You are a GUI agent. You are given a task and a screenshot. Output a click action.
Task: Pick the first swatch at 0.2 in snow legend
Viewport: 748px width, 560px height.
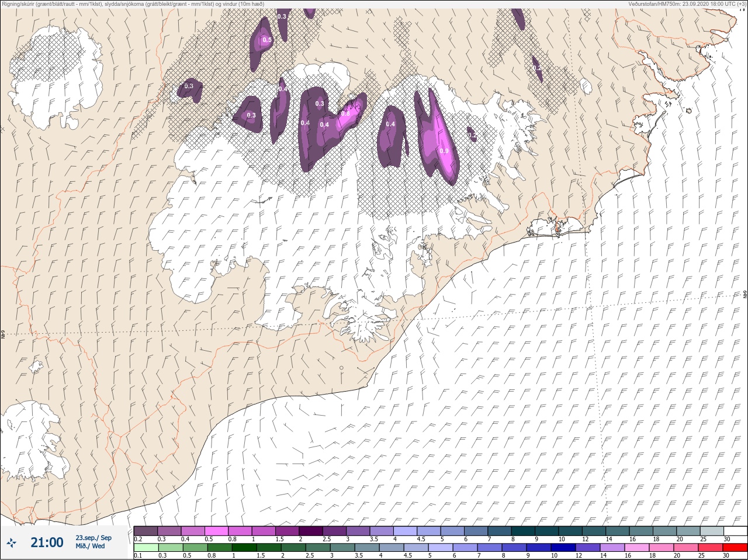146,531
